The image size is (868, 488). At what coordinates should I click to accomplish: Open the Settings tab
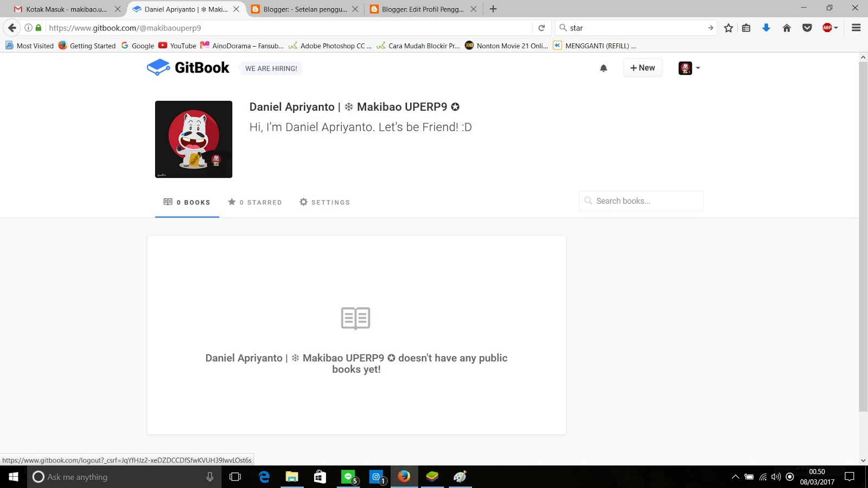pyautogui.click(x=325, y=202)
